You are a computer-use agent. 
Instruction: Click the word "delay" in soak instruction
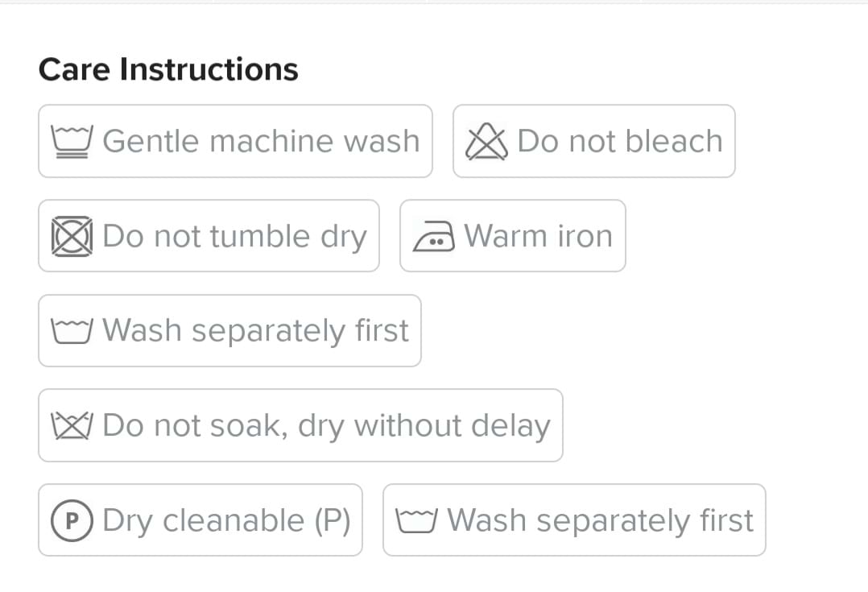pos(510,425)
